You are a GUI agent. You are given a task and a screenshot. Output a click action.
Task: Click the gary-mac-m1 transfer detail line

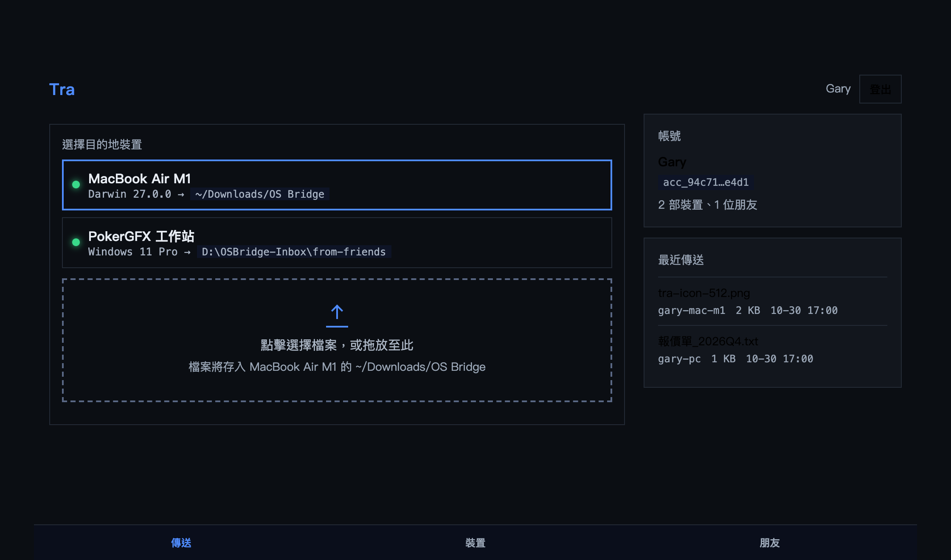748,311
